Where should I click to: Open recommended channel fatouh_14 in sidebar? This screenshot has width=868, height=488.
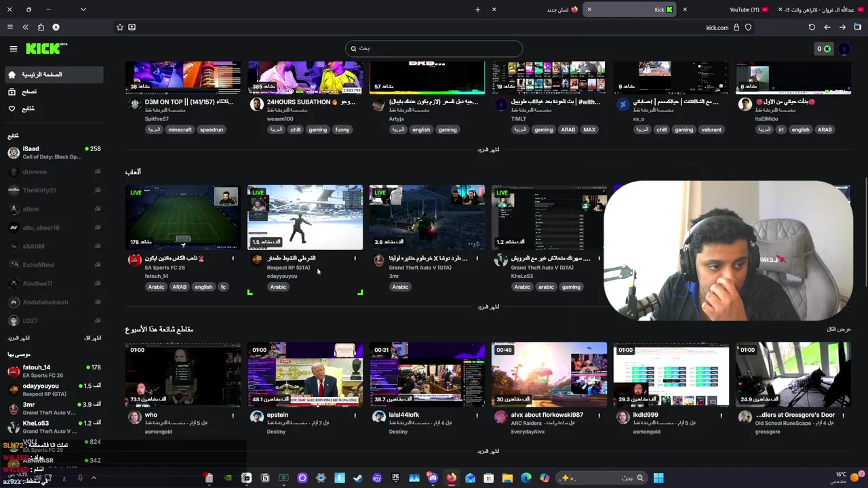point(54,371)
